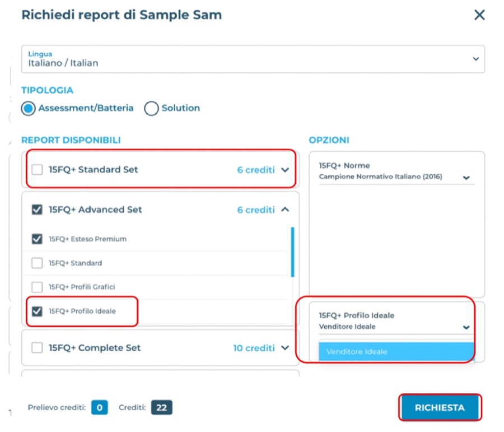
Task: Click the RICHIESTA button
Action: [x=440, y=407]
